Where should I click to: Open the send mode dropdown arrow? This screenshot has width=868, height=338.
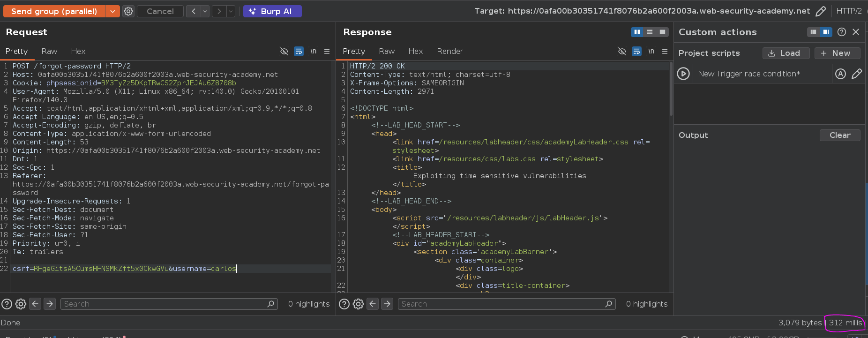pyautogui.click(x=112, y=11)
